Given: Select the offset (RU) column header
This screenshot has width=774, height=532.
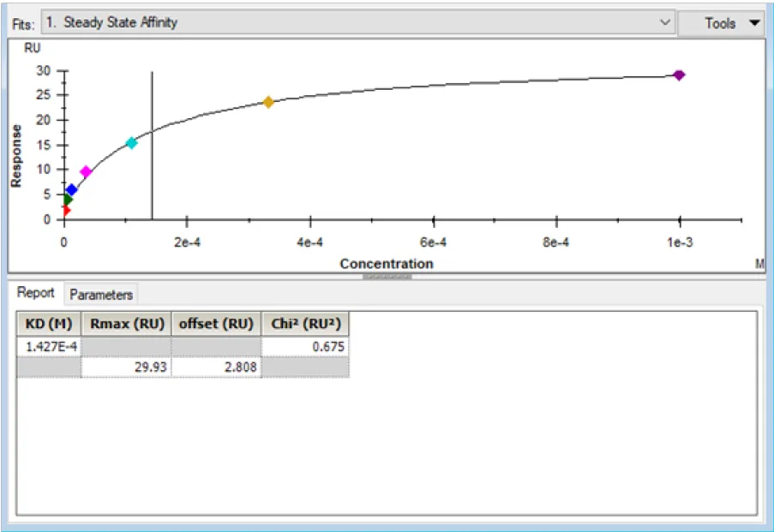Looking at the screenshot, I should point(216,323).
